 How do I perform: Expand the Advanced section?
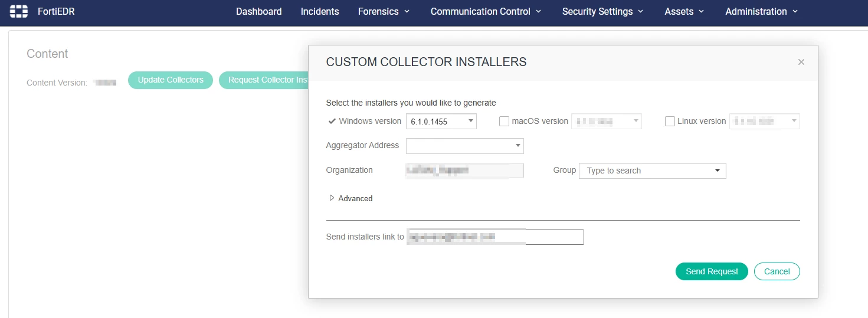click(351, 198)
